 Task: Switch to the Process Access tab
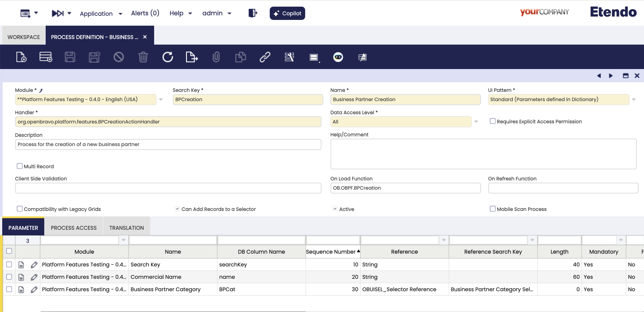point(74,227)
